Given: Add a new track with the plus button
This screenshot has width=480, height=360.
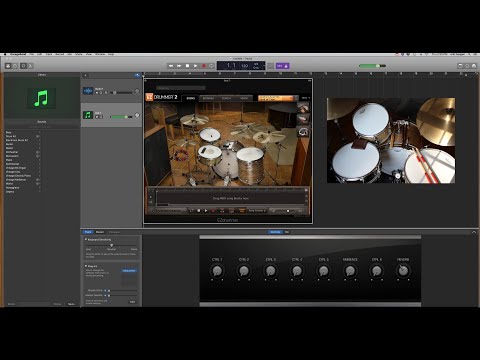Looking at the screenshot, I should [85, 75].
